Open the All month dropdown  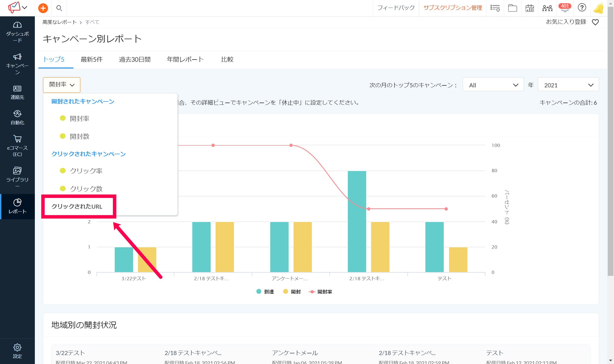(493, 85)
